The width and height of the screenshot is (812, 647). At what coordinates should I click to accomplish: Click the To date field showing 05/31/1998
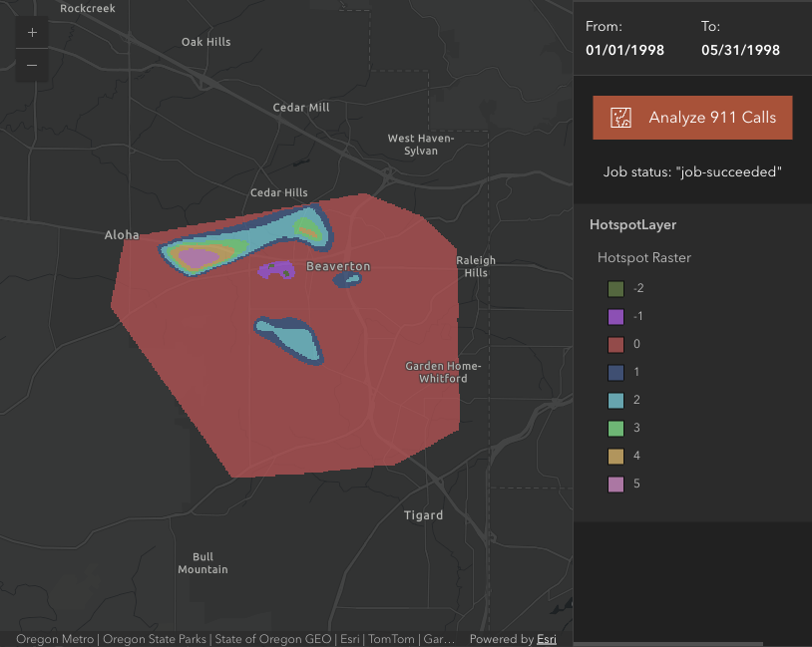[739, 50]
